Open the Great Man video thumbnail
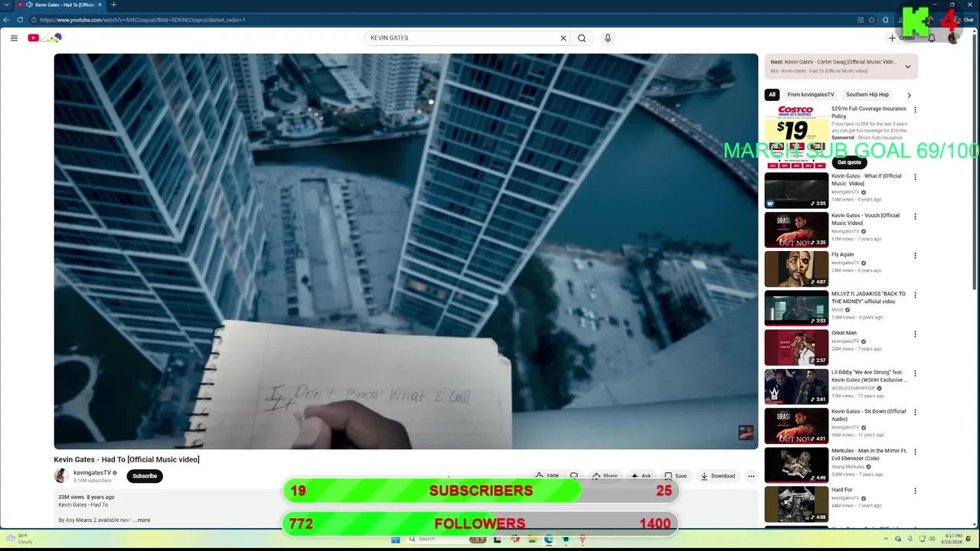980x551 pixels. point(796,347)
